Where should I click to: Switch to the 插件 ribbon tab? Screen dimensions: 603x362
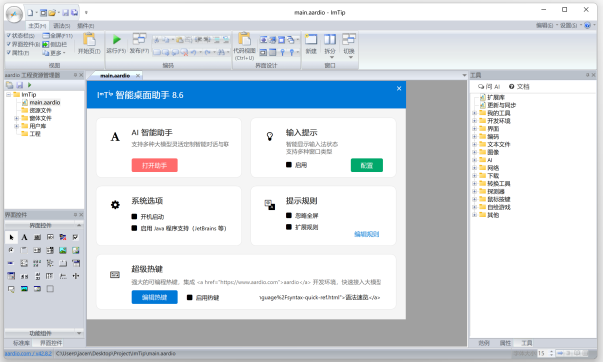click(85, 26)
